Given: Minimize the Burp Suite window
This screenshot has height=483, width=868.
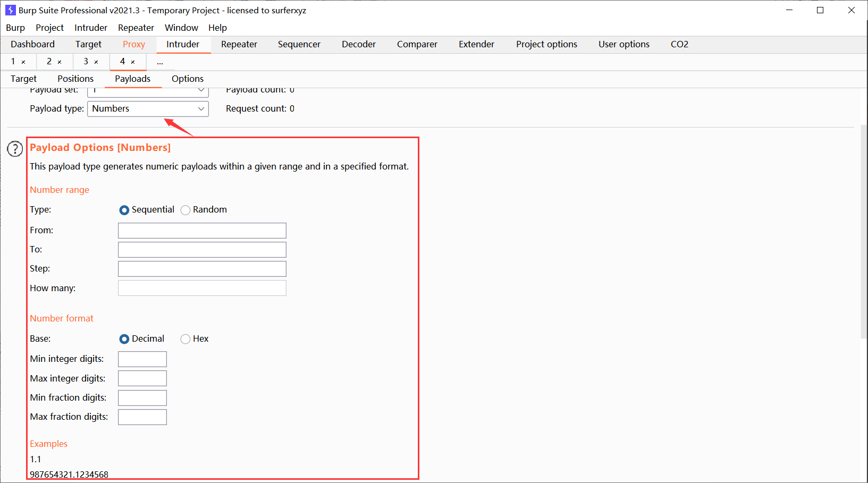Looking at the screenshot, I should 789,10.
